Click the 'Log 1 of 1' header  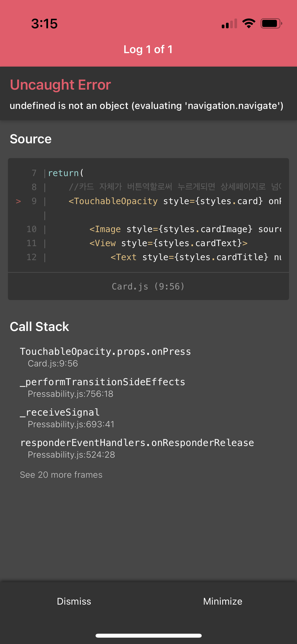click(x=148, y=49)
